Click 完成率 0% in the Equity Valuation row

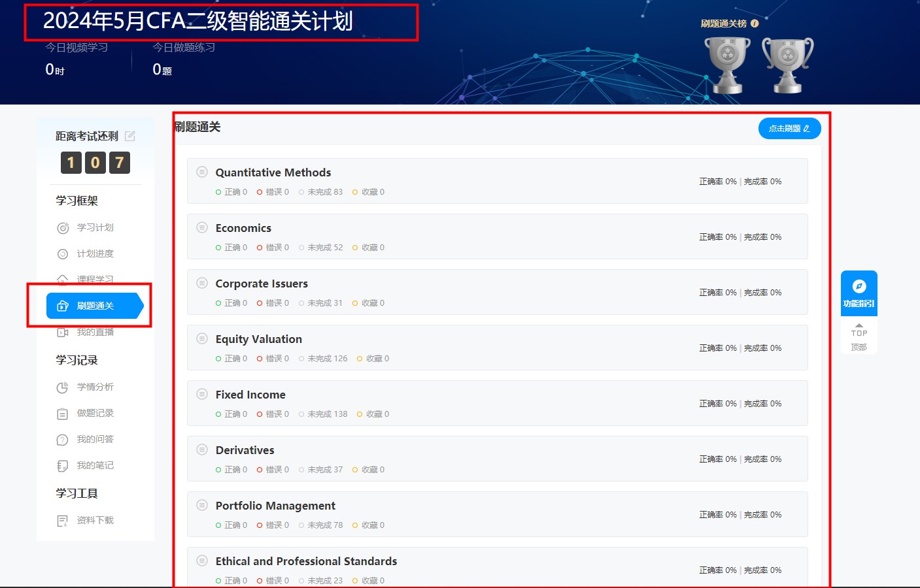click(x=763, y=348)
